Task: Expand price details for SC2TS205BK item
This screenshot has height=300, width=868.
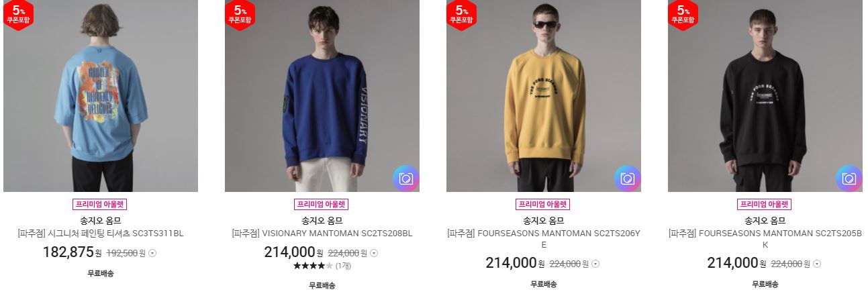Action: pyautogui.click(x=817, y=264)
